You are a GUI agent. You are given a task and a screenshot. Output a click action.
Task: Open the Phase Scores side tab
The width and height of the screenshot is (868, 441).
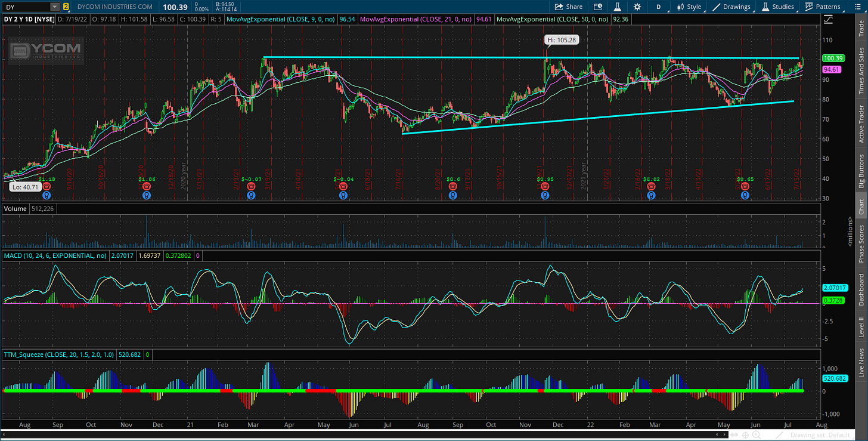[x=860, y=244]
